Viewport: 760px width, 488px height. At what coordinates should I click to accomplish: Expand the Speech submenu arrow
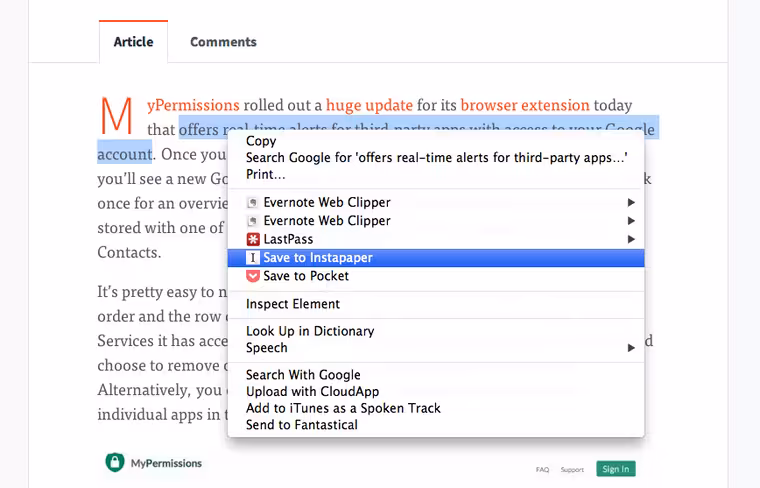(631, 347)
